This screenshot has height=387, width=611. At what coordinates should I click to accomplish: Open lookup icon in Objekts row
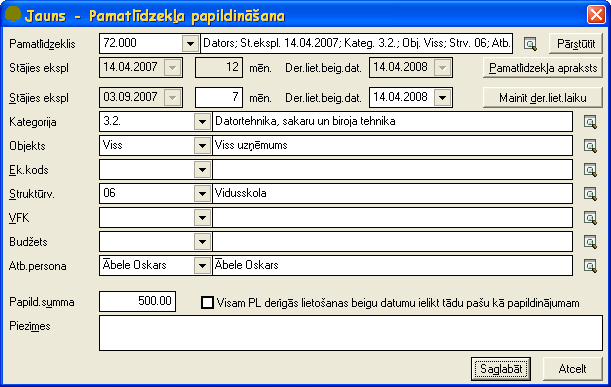590,146
